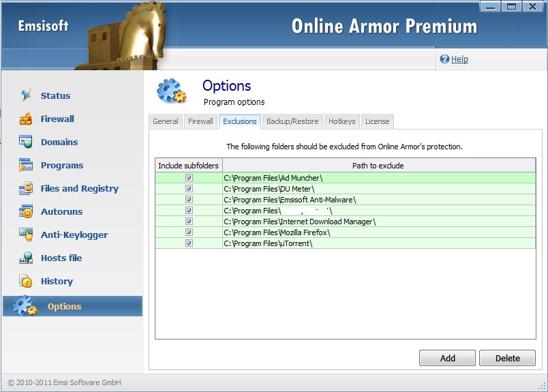
Task: Select the Exclusions tab
Action: pyautogui.click(x=240, y=121)
